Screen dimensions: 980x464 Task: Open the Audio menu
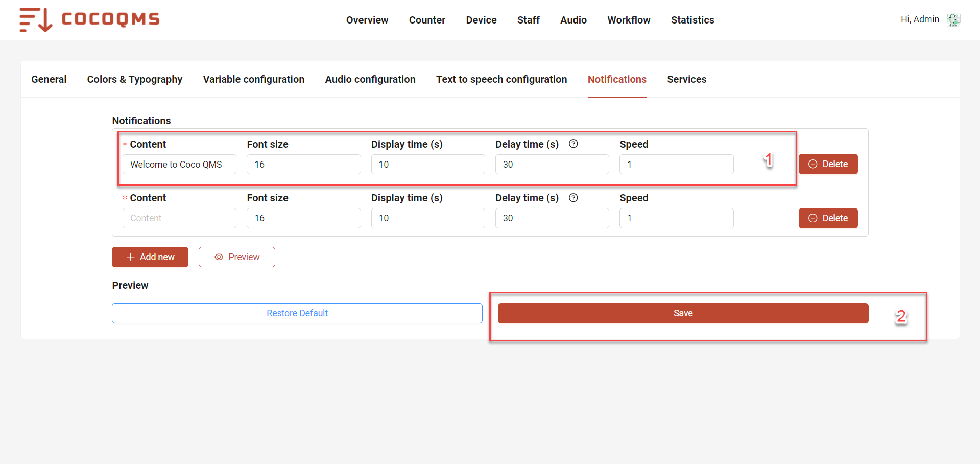point(573,20)
